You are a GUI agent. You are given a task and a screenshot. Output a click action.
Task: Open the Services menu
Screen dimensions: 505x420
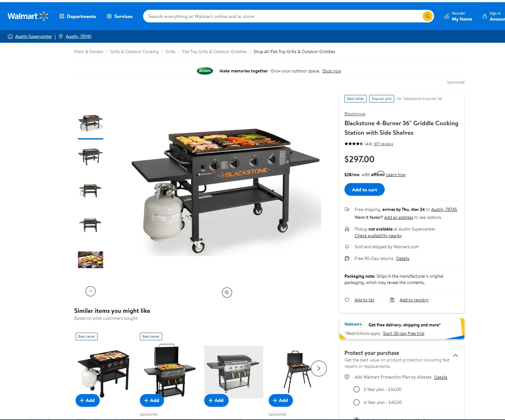point(120,16)
